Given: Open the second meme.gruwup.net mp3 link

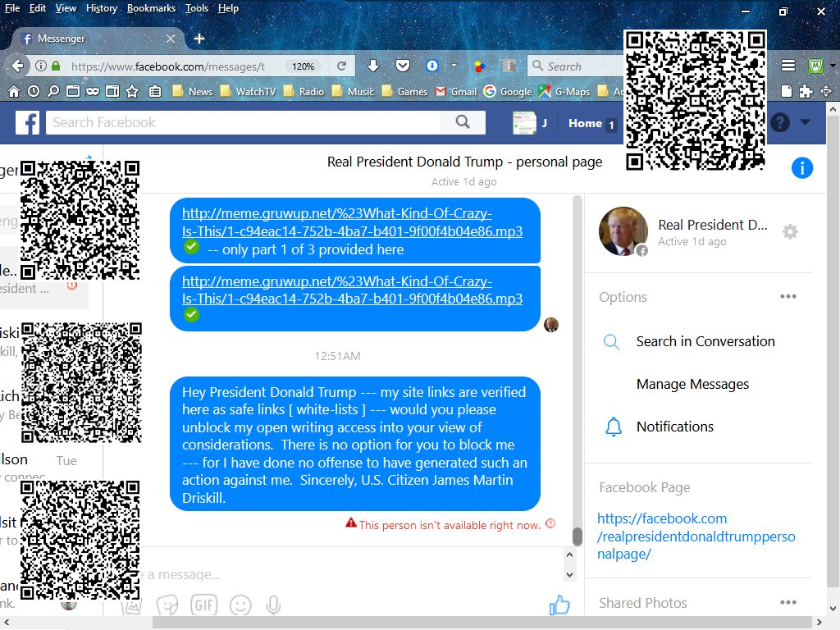Looking at the screenshot, I should point(352,290).
